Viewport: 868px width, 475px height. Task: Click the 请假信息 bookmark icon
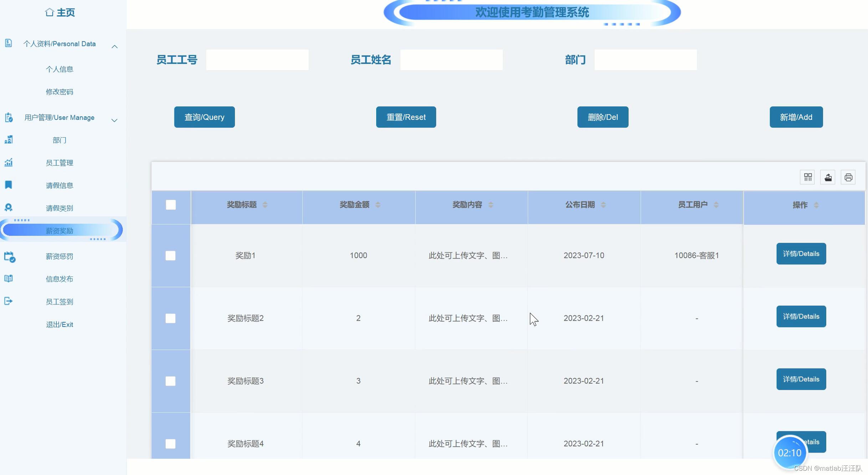pos(9,185)
